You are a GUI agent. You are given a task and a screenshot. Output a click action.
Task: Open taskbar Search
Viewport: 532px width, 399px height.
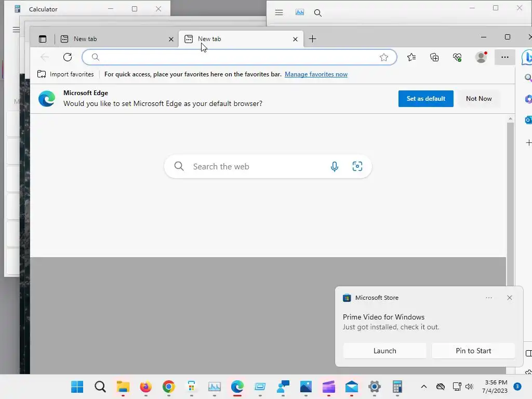100,387
